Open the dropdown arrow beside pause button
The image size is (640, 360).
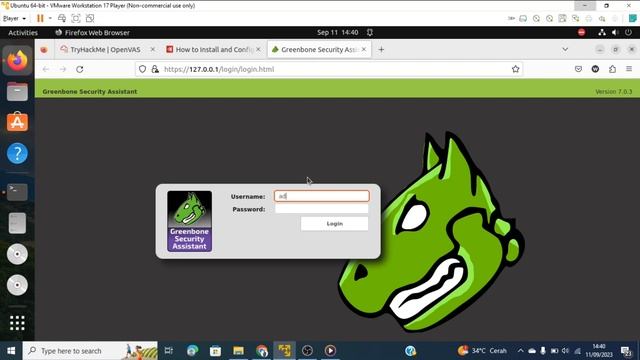click(50, 18)
